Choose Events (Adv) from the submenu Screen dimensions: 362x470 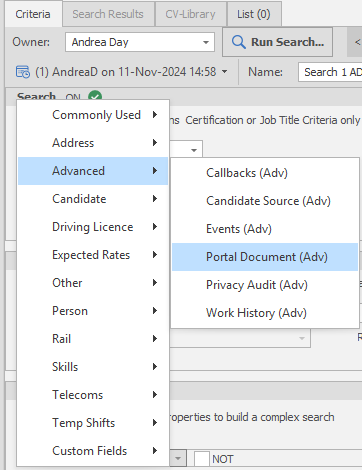tap(265, 229)
